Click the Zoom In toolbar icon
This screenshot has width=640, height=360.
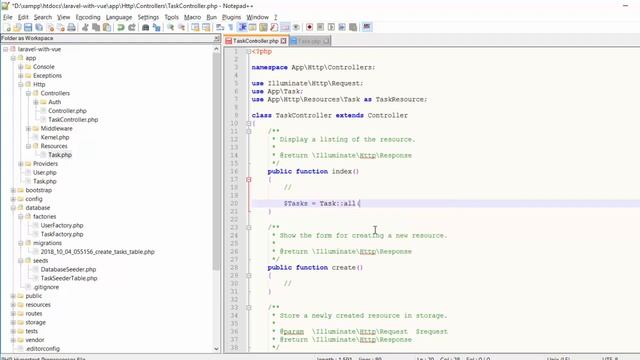point(170,27)
